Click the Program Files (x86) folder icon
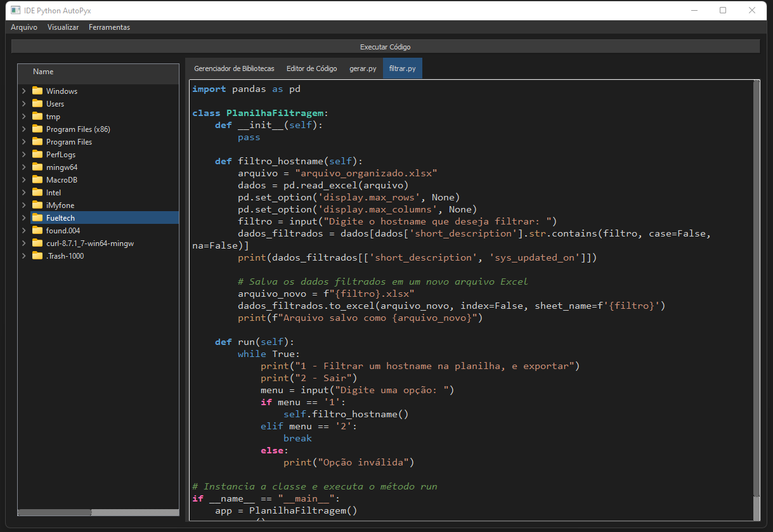The height and width of the screenshot is (532, 773). pos(37,129)
